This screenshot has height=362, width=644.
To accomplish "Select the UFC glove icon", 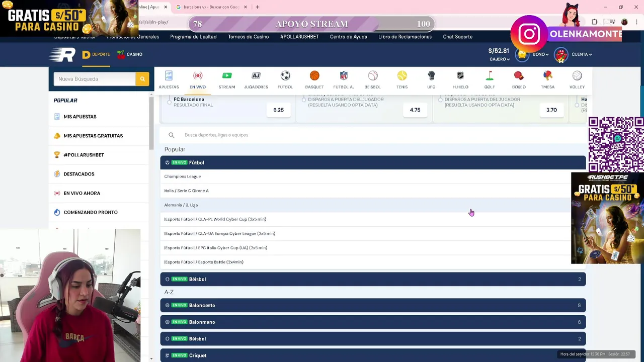I will tap(431, 76).
